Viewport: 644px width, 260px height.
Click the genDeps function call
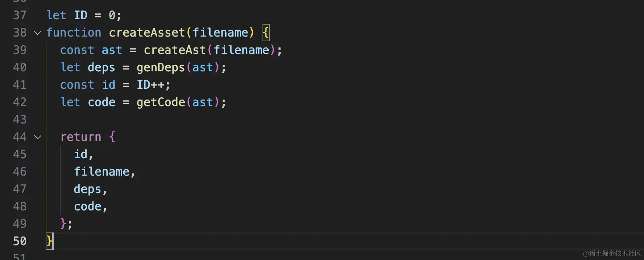point(161,67)
